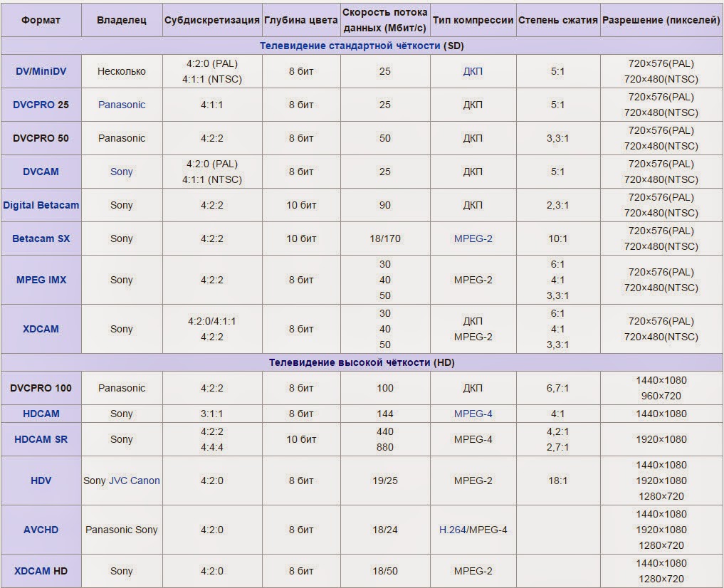This screenshot has width=724, height=588.
Task: Select the 4:1 ratio in HDCAM row
Action: click(558, 414)
